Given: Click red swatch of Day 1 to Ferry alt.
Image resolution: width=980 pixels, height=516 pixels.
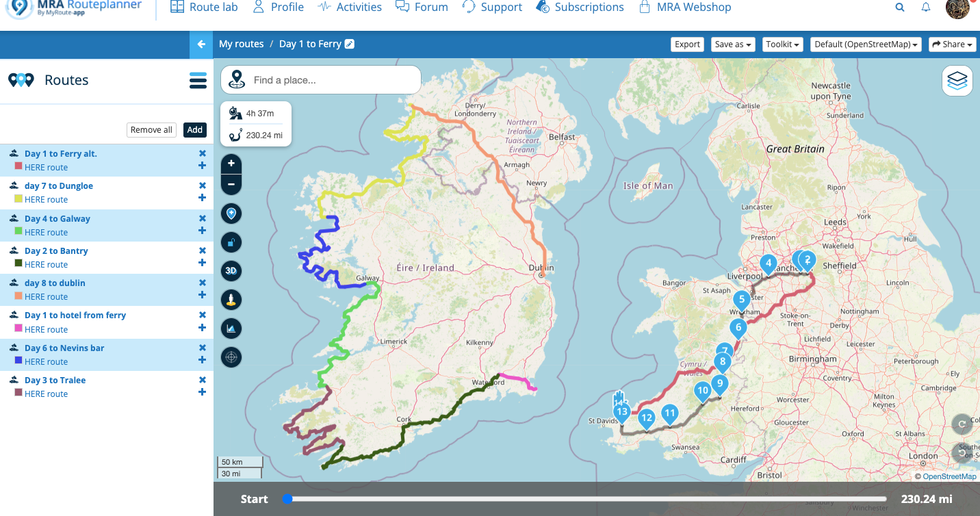Looking at the screenshot, I should coord(18,166).
